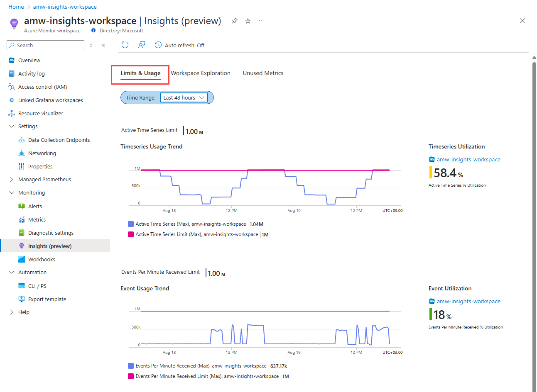Screen dimensions: 537x392
Task: Add this workspace to favorites via star icon
Action: coord(248,20)
